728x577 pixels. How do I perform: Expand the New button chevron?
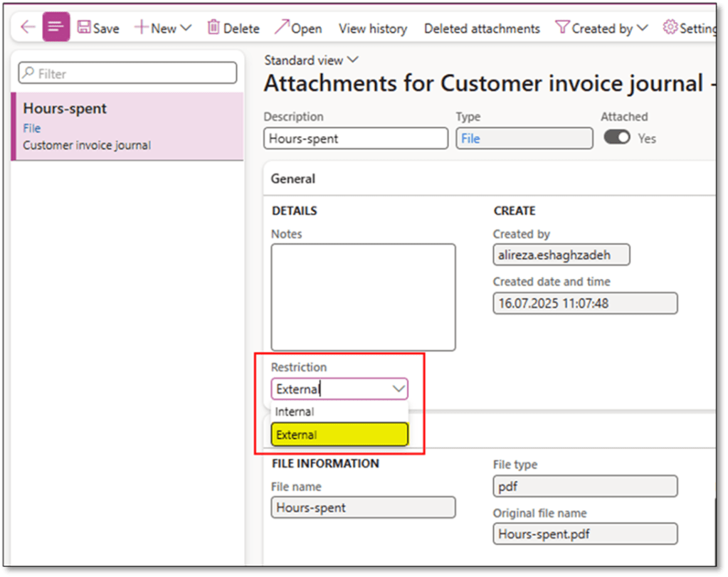point(186,28)
